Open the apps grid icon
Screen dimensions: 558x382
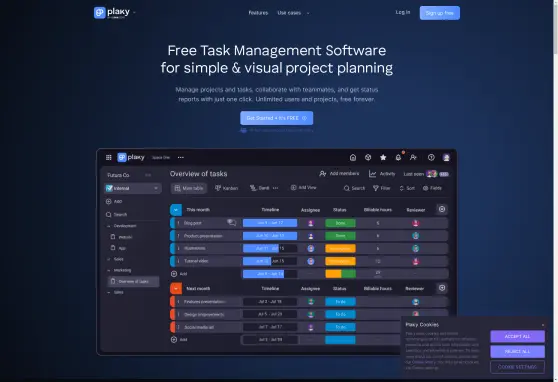tap(109, 157)
